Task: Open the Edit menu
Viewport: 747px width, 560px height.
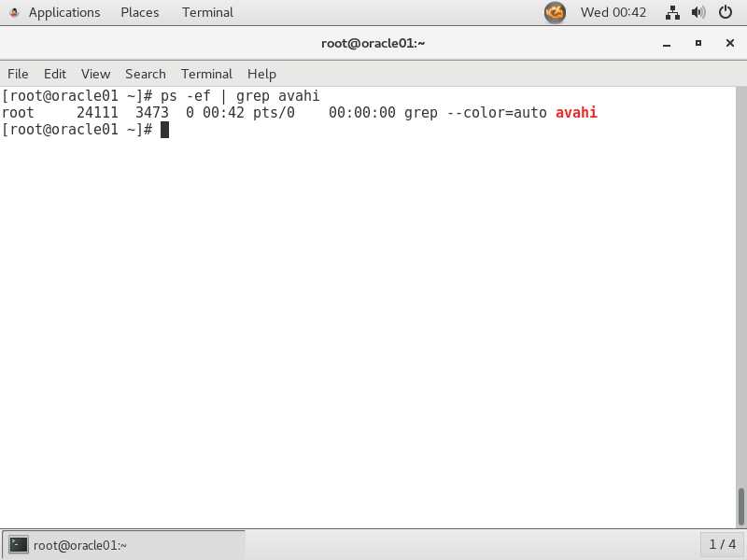Action: pyautogui.click(x=55, y=75)
